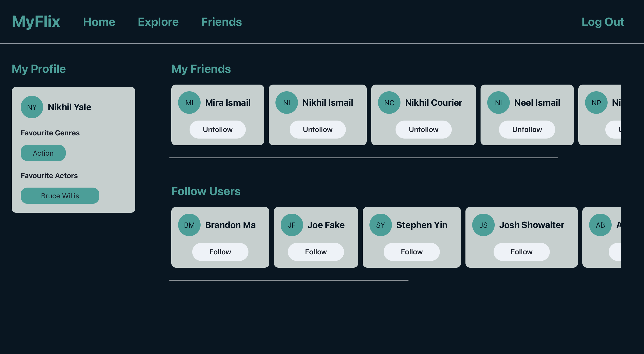Switch to the Explore page
Image resolution: width=644 pixels, height=354 pixels.
(158, 22)
